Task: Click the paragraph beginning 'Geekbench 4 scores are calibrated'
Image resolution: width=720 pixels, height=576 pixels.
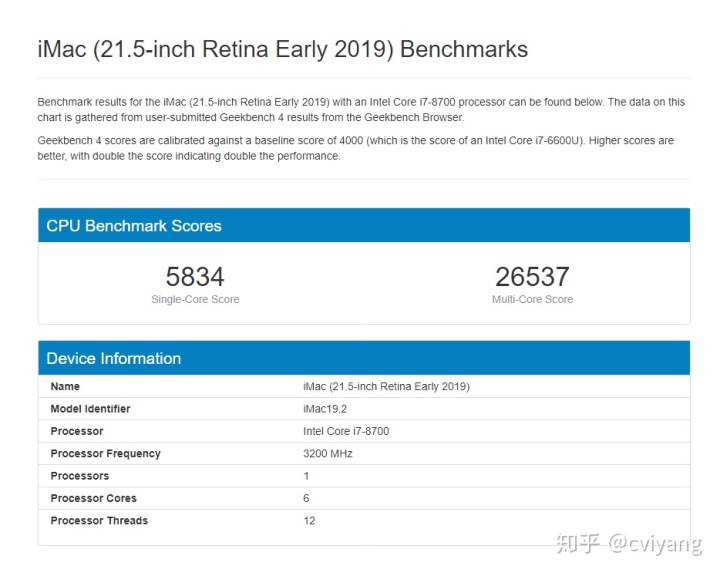Action: coord(355,148)
